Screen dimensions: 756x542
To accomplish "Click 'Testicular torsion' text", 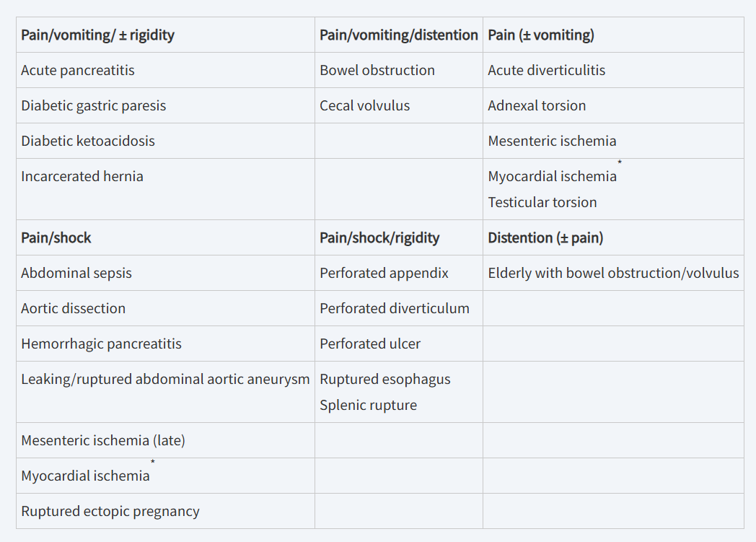I will (x=542, y=202).
